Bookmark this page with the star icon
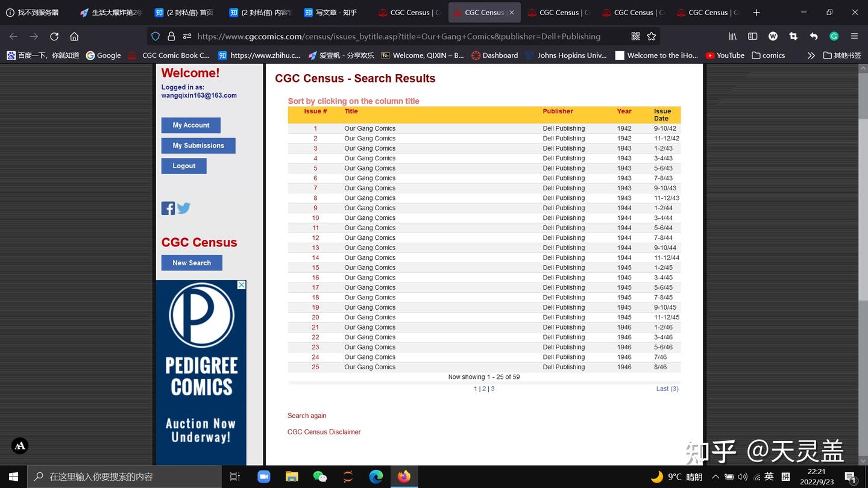The width and height of the screenshot is (868, 488). point(652,36)
